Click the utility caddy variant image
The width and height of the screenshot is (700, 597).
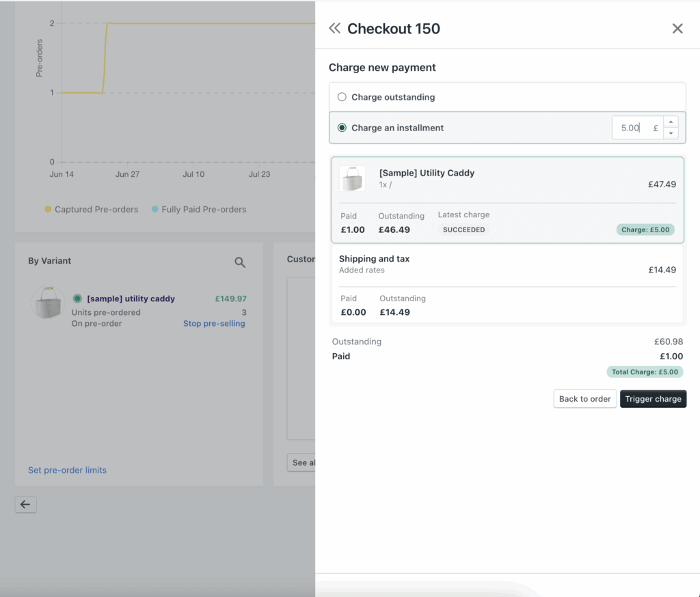point(49,303)
